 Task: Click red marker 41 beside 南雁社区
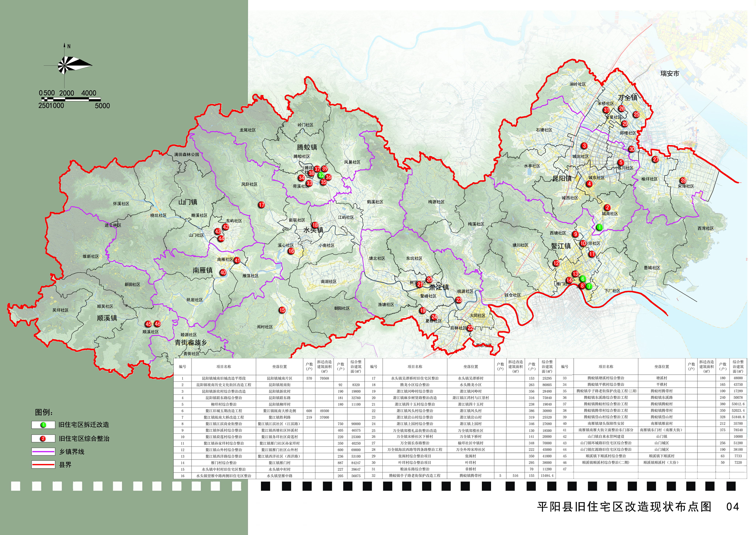point(237,260)
